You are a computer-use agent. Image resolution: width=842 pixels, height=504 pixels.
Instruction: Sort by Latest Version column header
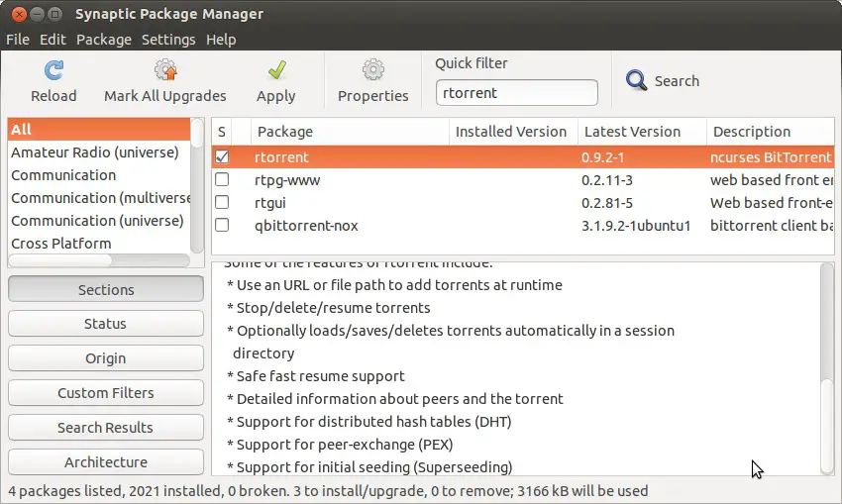pos(642,132)
